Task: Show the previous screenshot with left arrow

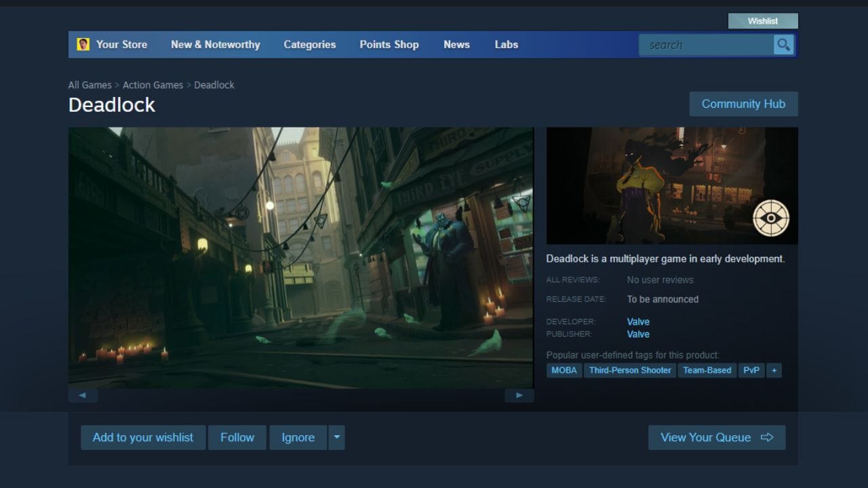Action: click(83, 395)
